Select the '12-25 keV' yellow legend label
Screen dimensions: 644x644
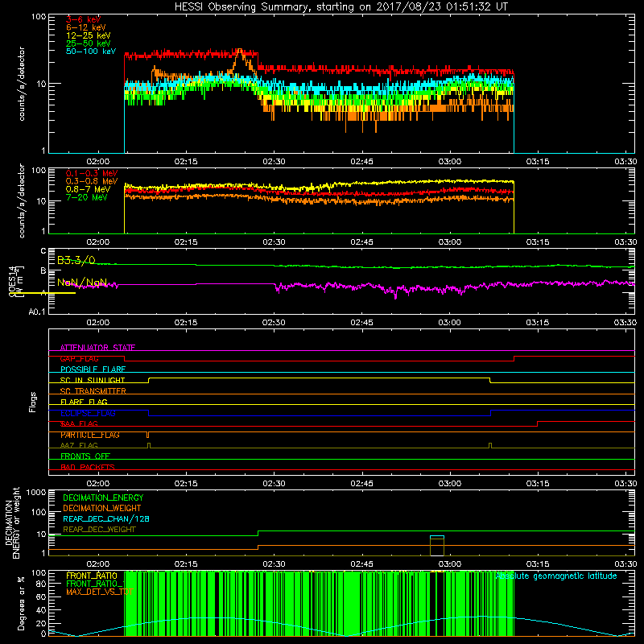pyautogui.click(x=88, y=35)
